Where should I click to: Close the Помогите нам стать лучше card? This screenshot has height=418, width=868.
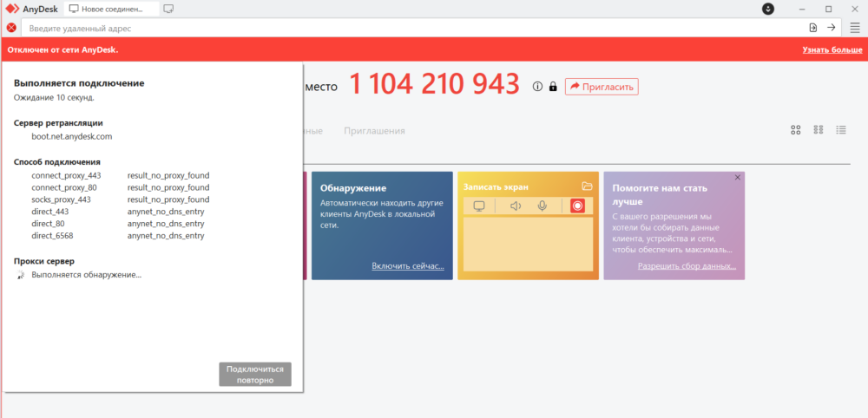[737, 178]
